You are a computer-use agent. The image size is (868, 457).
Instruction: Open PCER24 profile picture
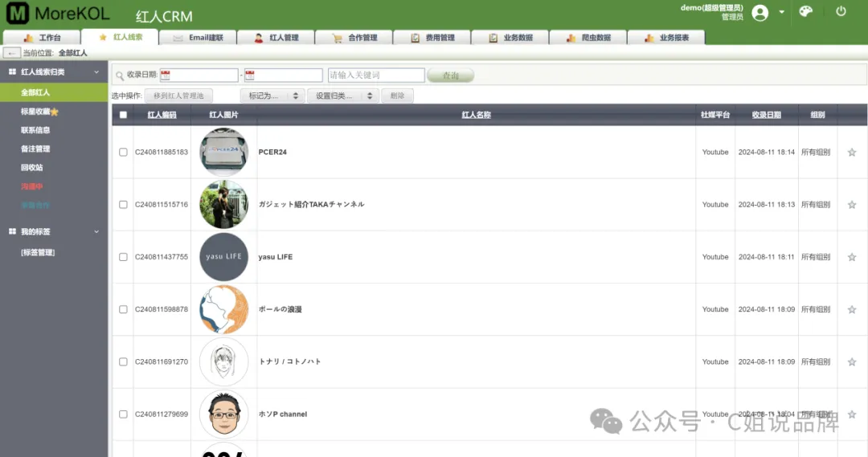[x=223, y=152]
